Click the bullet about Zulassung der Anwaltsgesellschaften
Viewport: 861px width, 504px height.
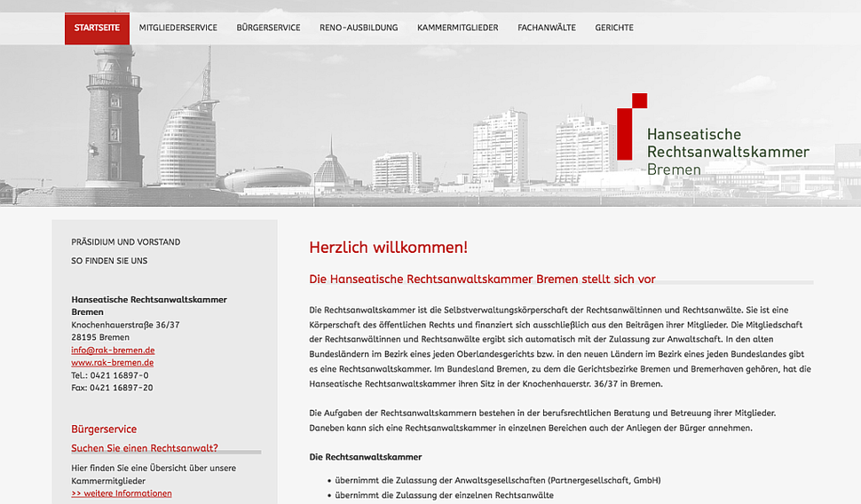pyautogui.click(x=498, y=480)
